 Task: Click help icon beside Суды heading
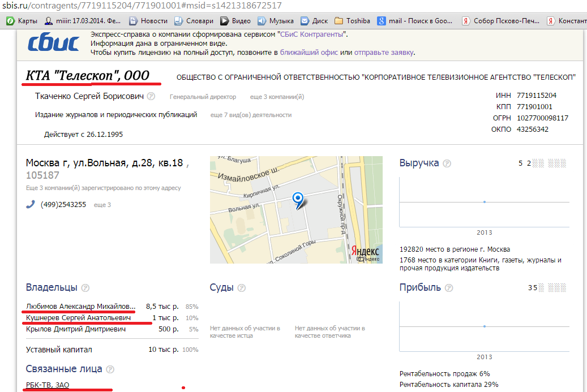click(242, 288)
